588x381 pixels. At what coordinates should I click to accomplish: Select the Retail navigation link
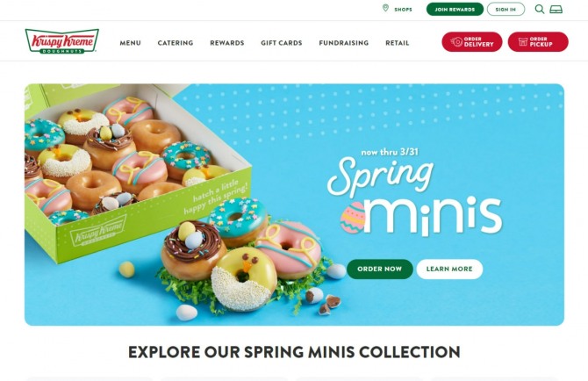click(398, 43)
